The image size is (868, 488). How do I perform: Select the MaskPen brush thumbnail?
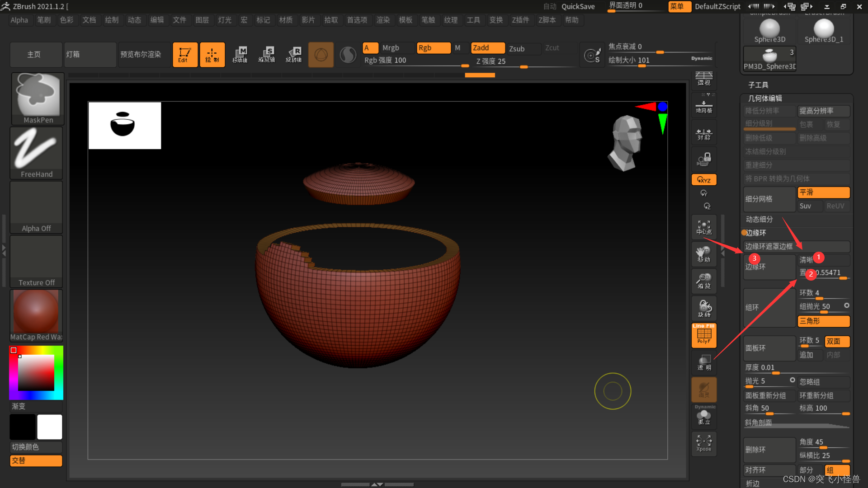click(38, 98)
